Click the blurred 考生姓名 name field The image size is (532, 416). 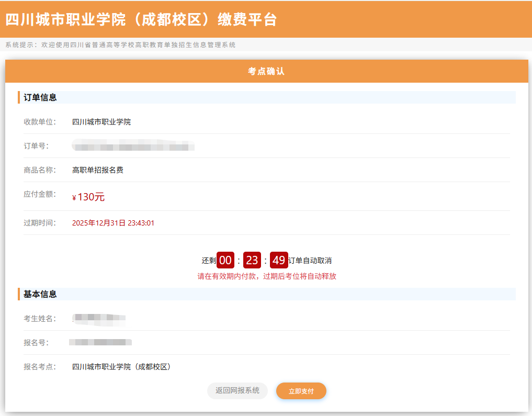point(99,318)
